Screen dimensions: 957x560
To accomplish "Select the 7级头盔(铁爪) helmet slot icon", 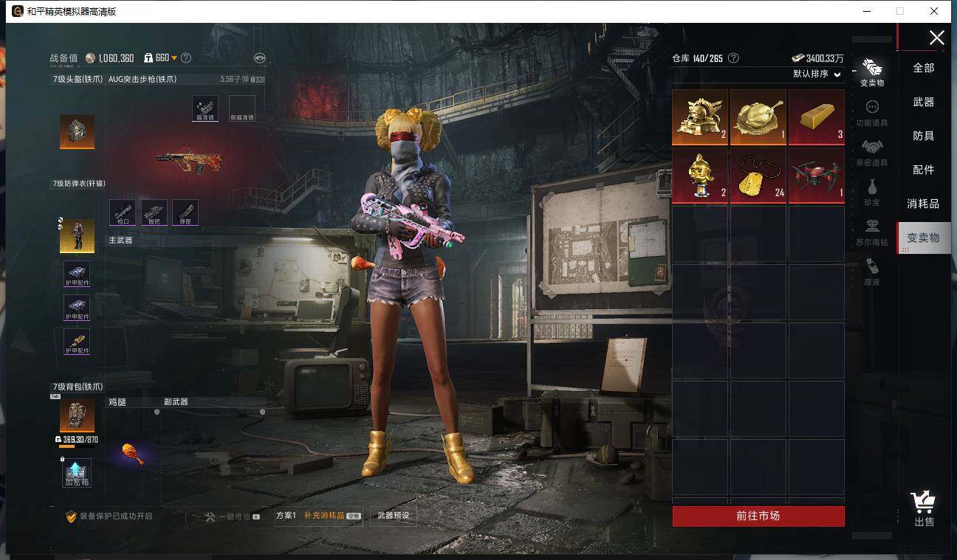I will click(77, 131).
